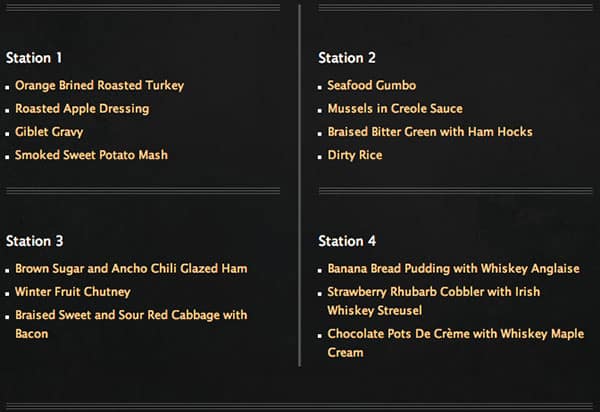This screenshot has width=600, height=412.
Task: Click the bullet beside Winter Fruit Chutney
Action: click(8, 294)
